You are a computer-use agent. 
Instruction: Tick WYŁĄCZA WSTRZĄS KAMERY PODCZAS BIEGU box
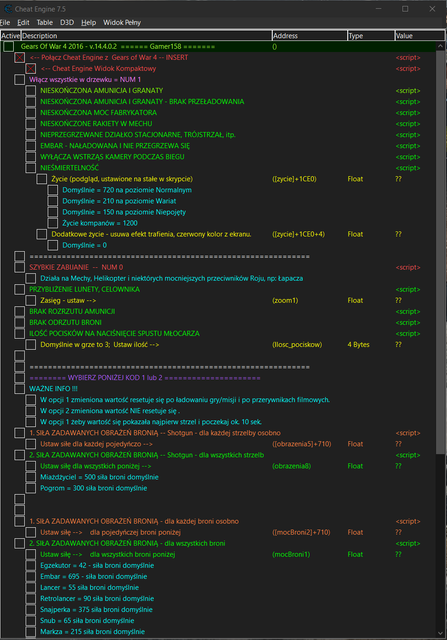(31, 157)
